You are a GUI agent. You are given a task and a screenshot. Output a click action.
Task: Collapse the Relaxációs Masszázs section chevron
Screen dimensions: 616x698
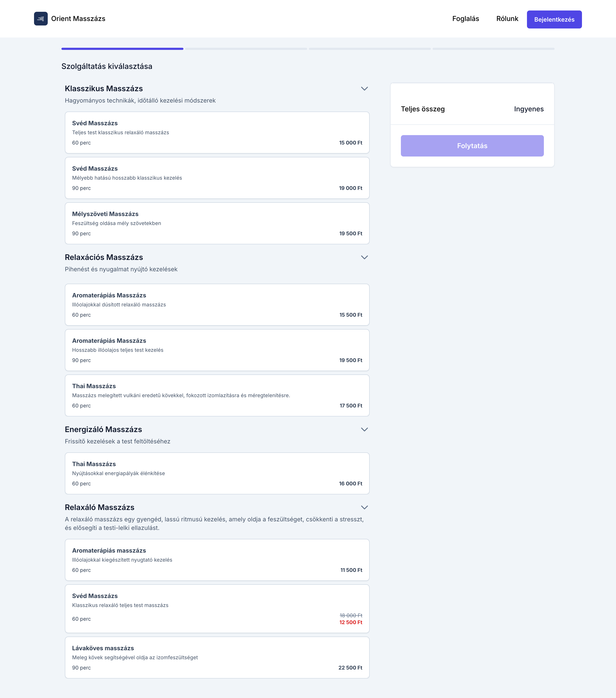point(364,258)
